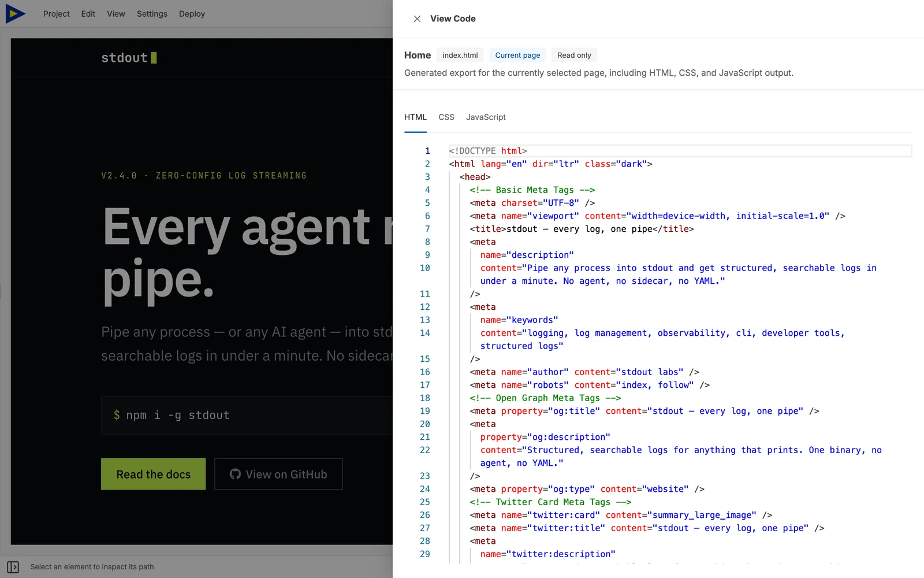This screenshot has width=924, height=578.
Task: Click code line 1 with DOCTYPE html
Action: pyautogui.click(x=488, y=151)
